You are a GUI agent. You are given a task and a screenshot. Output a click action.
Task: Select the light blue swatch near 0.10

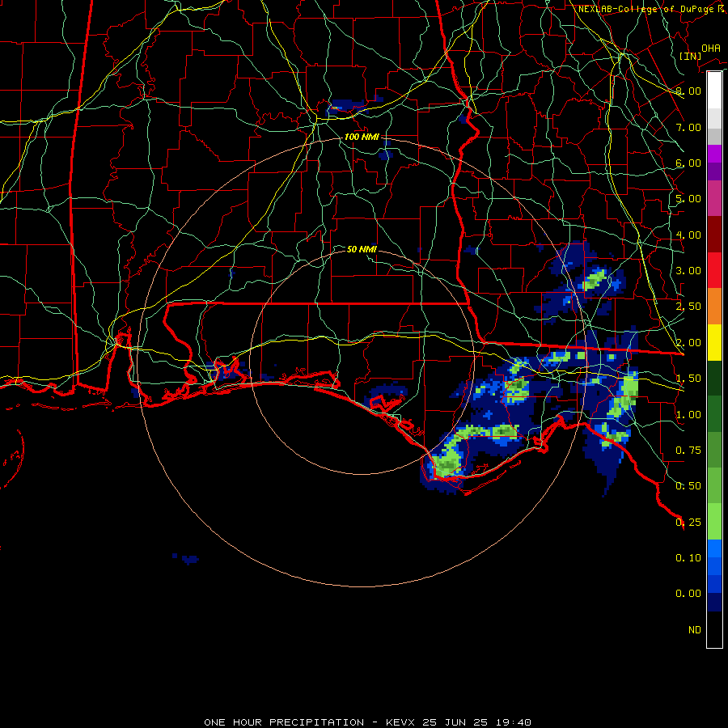coord(714,548)
